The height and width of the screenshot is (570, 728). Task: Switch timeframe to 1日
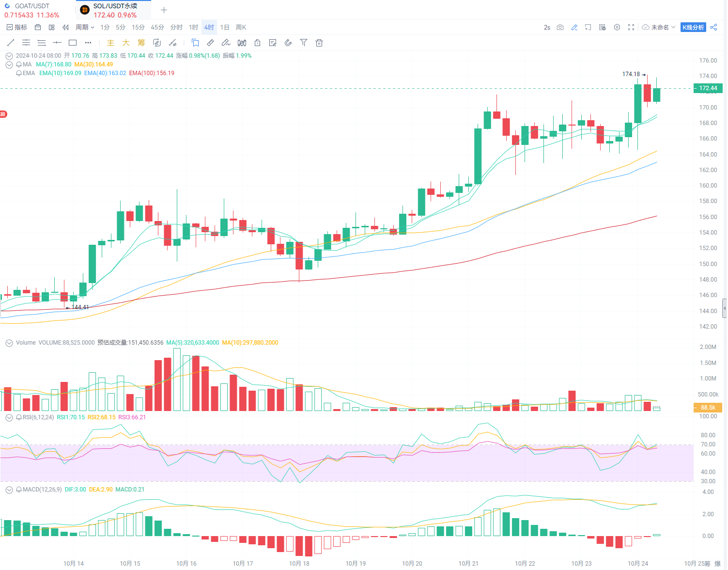pyautogui.click(x=225, y=27)
